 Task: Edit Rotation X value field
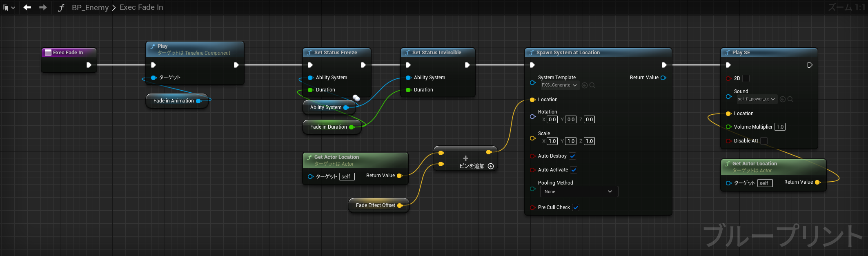tap(552, 120)
